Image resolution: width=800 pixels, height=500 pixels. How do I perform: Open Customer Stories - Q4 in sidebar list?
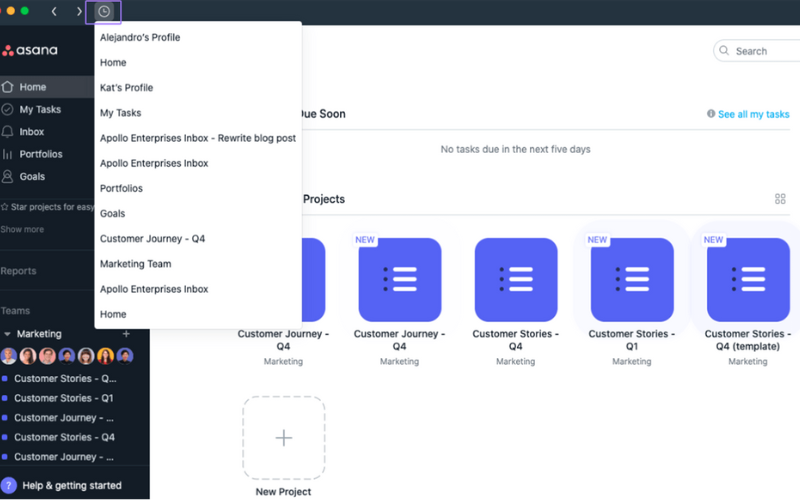click(x=64, y=437)
